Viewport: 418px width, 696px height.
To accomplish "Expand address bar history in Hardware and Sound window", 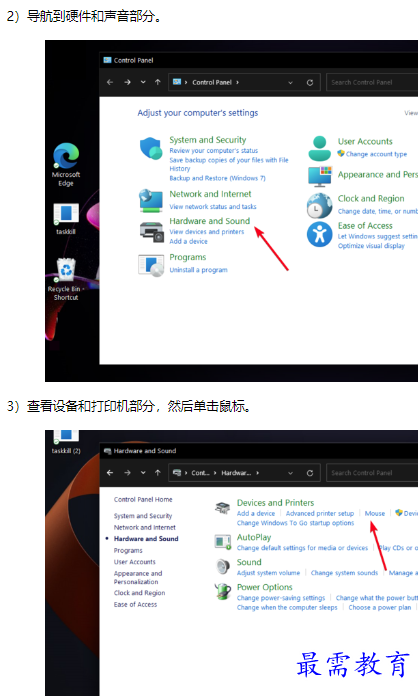I will [x=290, y=473].
